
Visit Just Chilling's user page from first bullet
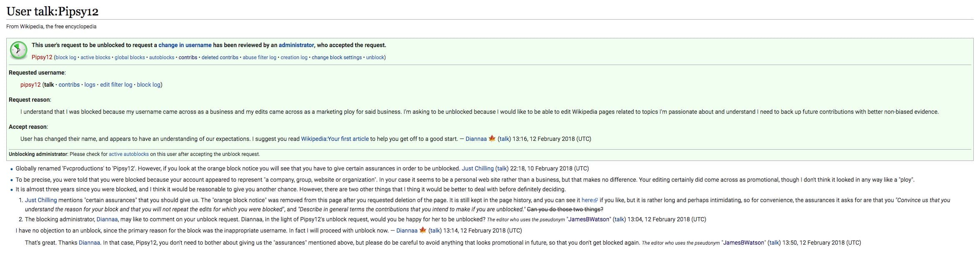(477, 168)
